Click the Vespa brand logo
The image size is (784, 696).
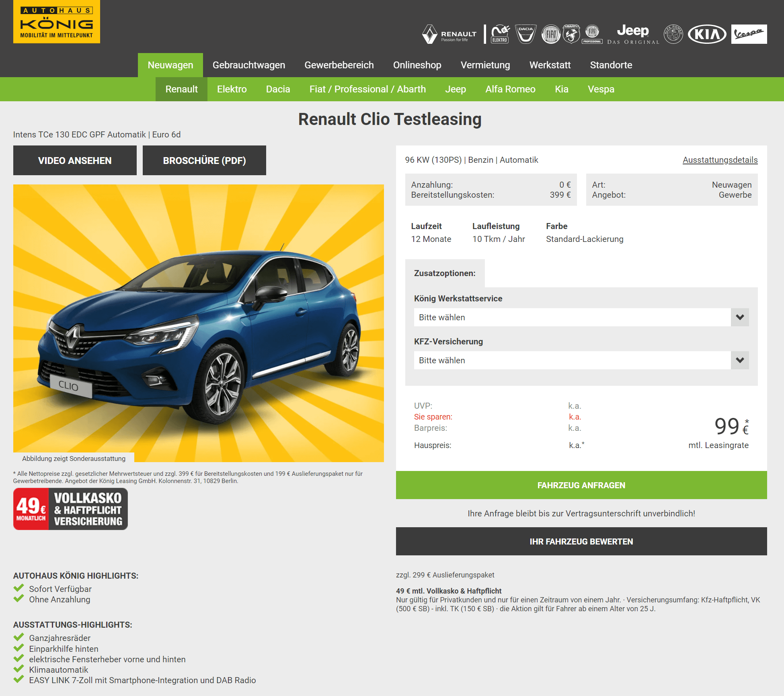point(749,34)
